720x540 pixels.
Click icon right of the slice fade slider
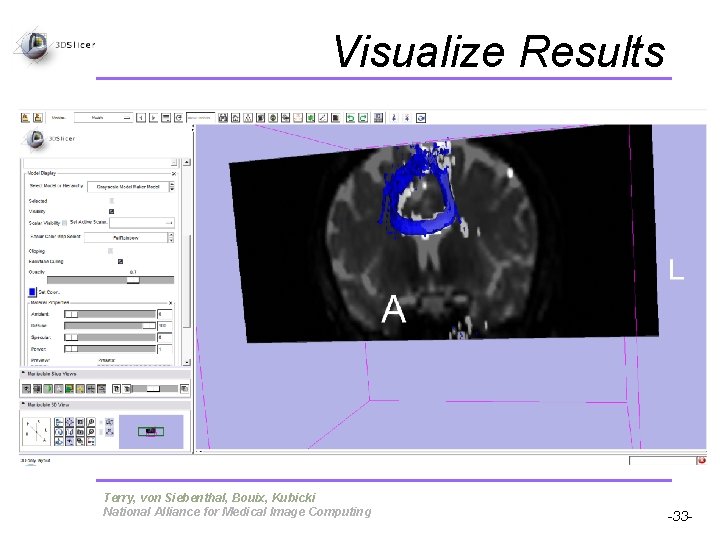(x=184, y=389)
